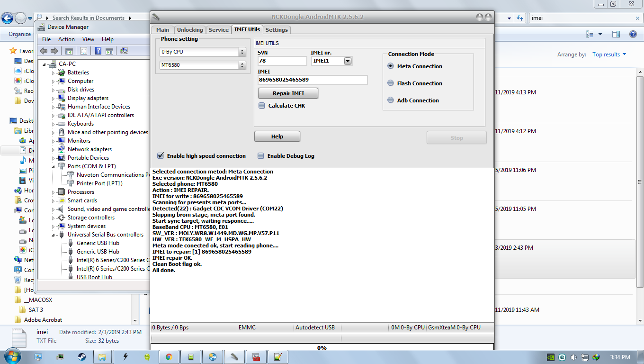Click Device Manager Properties toolbar icon
Viewport: 644px width, 364px height.
[x=83, y=51]
